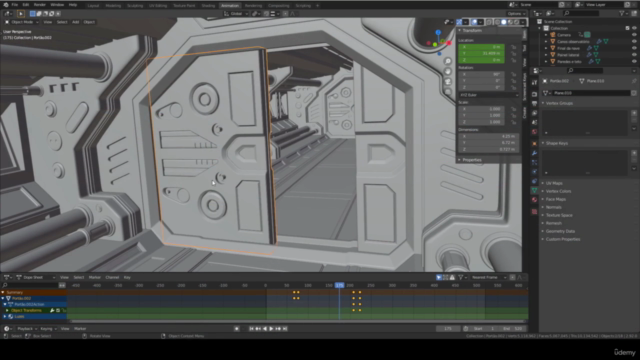This screenshot has height=360, width=640.
Task: Add a new vertex group with plus
Action: 634,113
